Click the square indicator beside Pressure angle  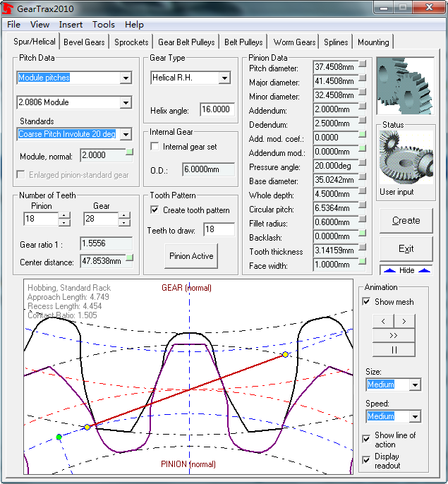point(363,162)
